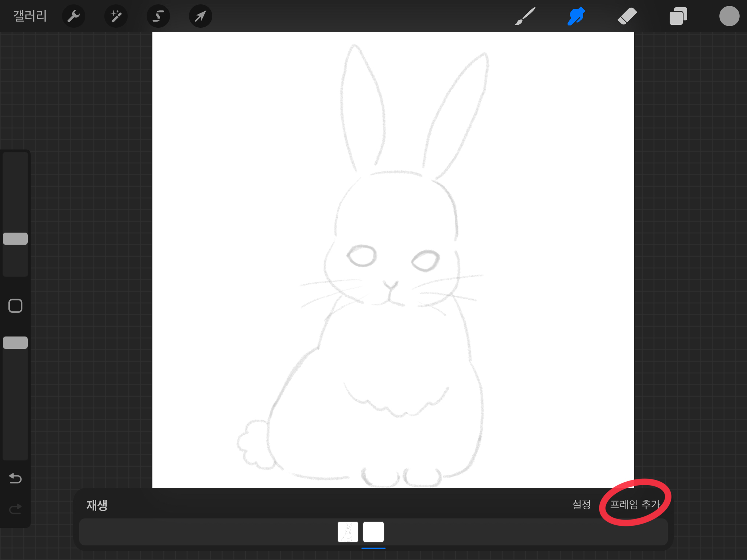Choose the Paint brush tool

tap(525, 16)
